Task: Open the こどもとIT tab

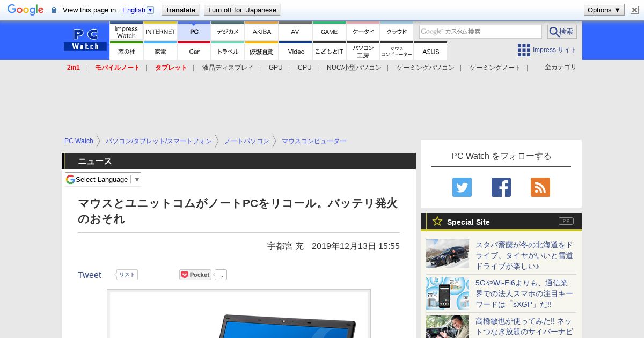Action: click(330, 51)
